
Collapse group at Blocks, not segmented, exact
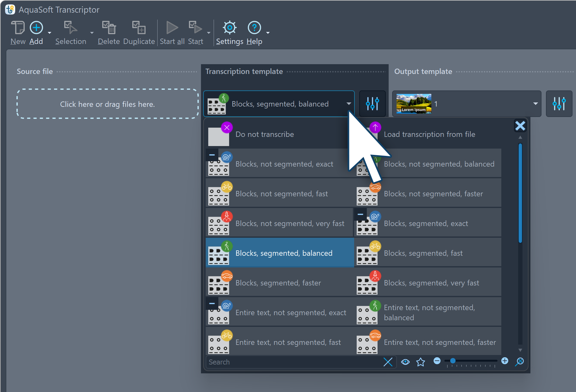pyautogui.click(x=212, y=155)
